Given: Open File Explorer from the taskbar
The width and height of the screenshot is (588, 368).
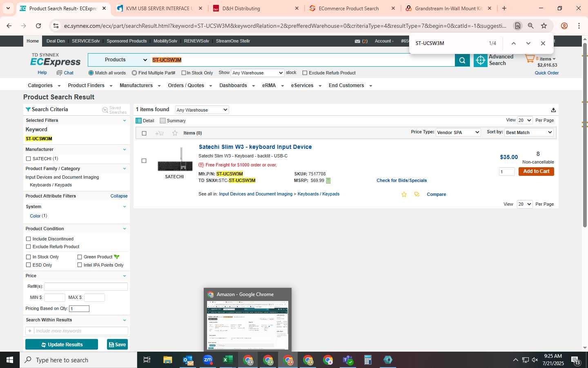Looking at the screenshot, I should [x=168, y=360].
